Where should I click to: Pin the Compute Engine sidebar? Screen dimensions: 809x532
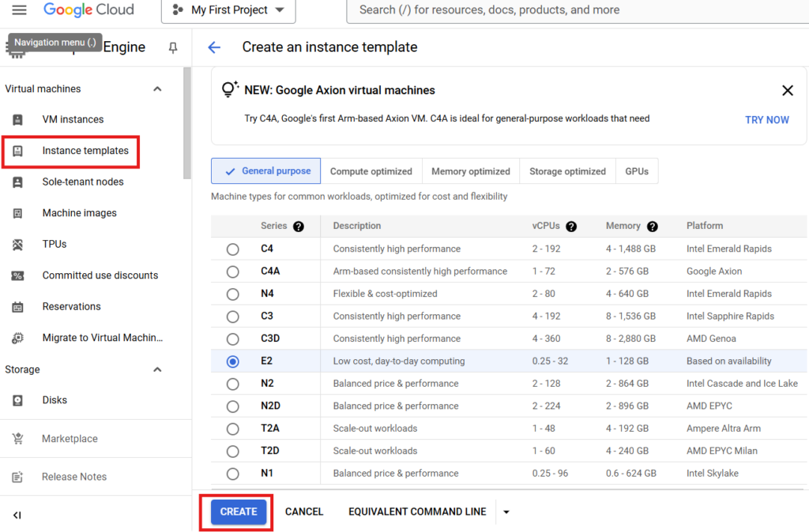pos(173,48)
